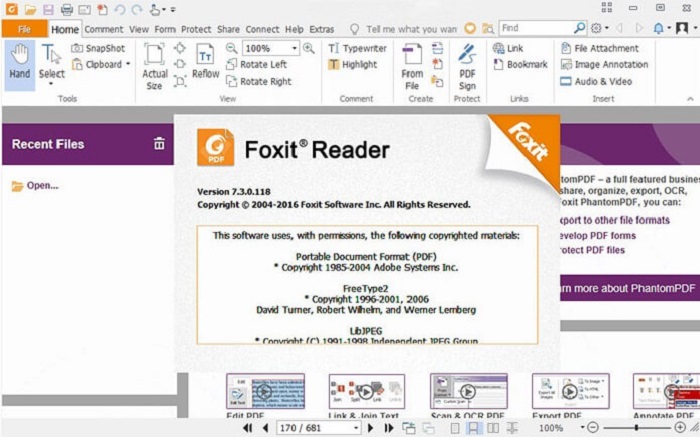
Task: Click Export to other file formats link
Action: click(614, 220)
